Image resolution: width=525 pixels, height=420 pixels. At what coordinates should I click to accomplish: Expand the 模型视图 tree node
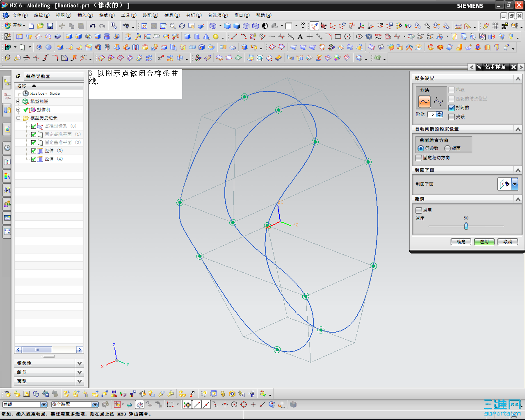[18, 101]
